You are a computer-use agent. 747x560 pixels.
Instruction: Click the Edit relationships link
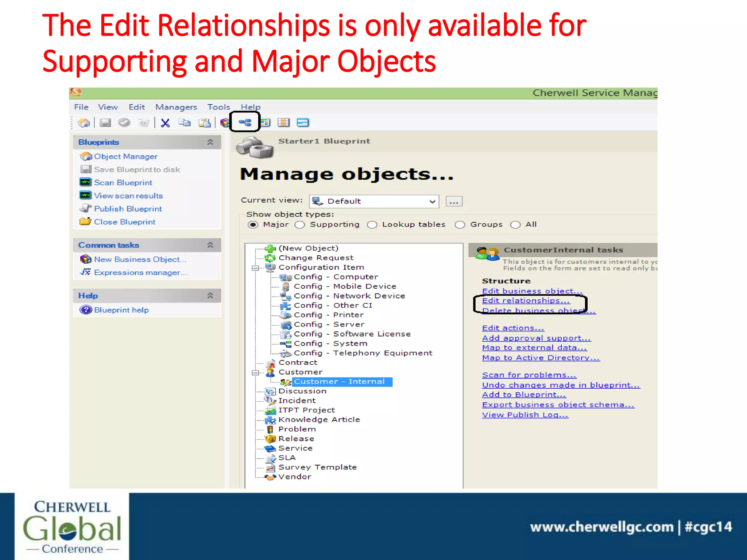click(x=526, y=301)
